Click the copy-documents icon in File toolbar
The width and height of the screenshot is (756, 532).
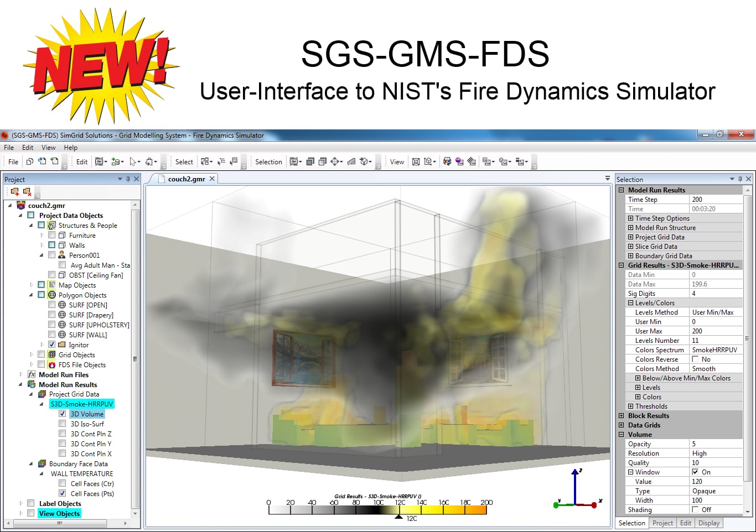30,161
